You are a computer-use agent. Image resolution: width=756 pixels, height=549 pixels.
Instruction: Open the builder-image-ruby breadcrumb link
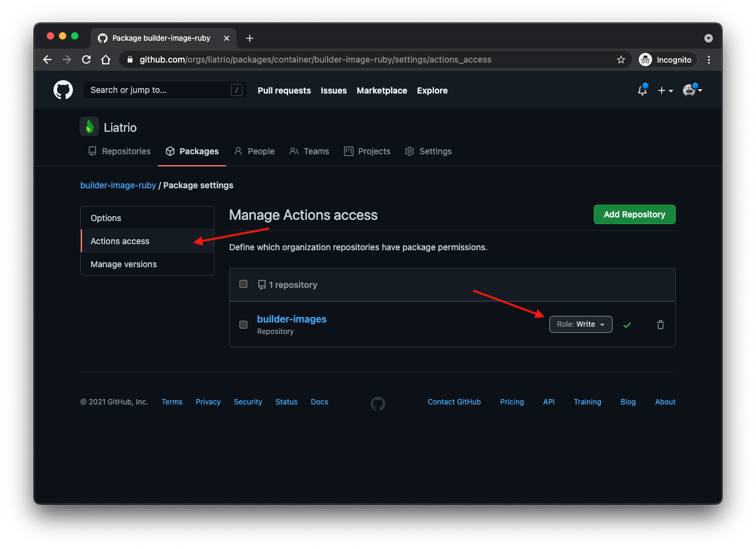tap(118, 185)
